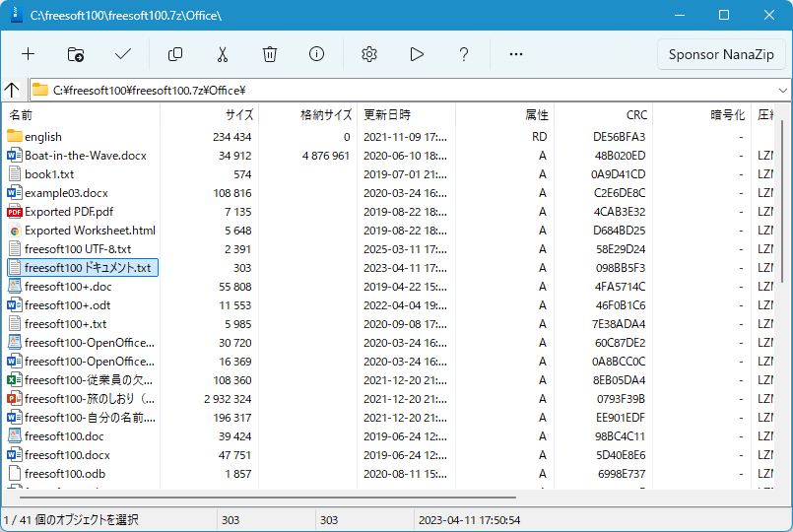Click the Move scissors icon
Screen dimensions: 793x532
[223, 54]
